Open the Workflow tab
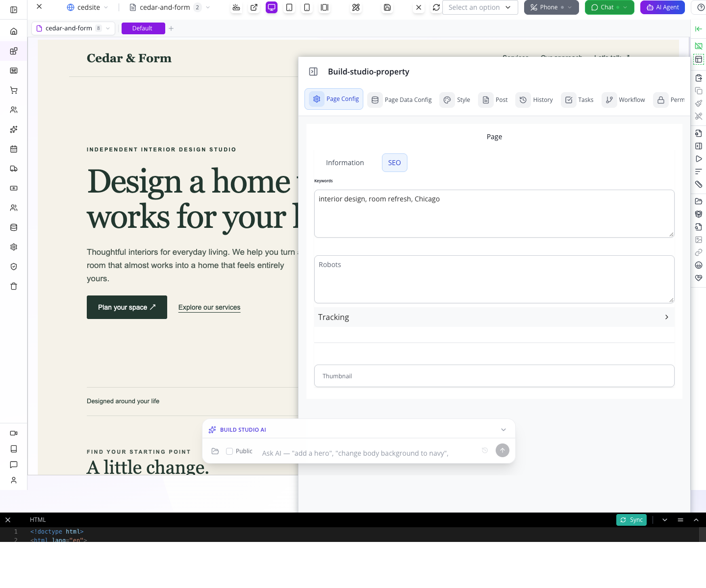706x588 pixels. 624,99
